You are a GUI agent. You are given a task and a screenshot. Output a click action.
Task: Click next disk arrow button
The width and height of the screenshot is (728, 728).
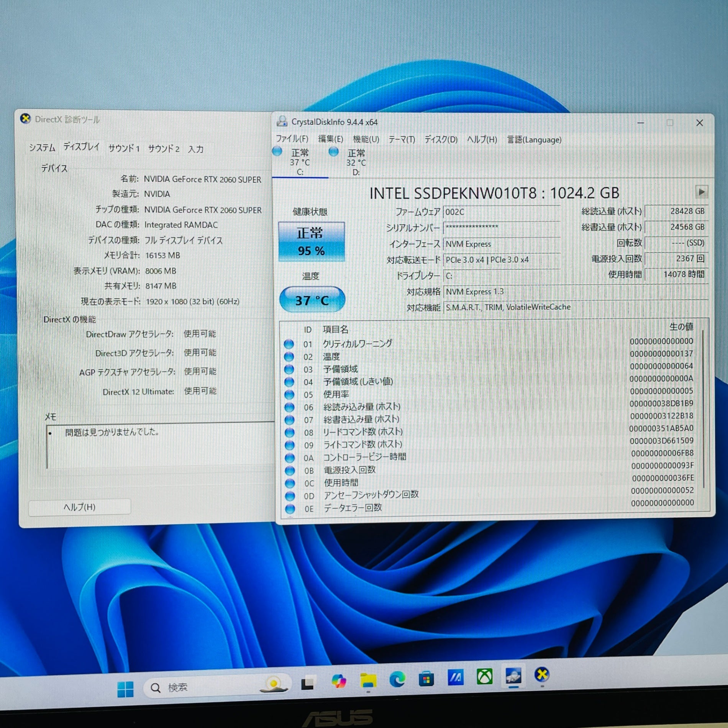(701, 192)
